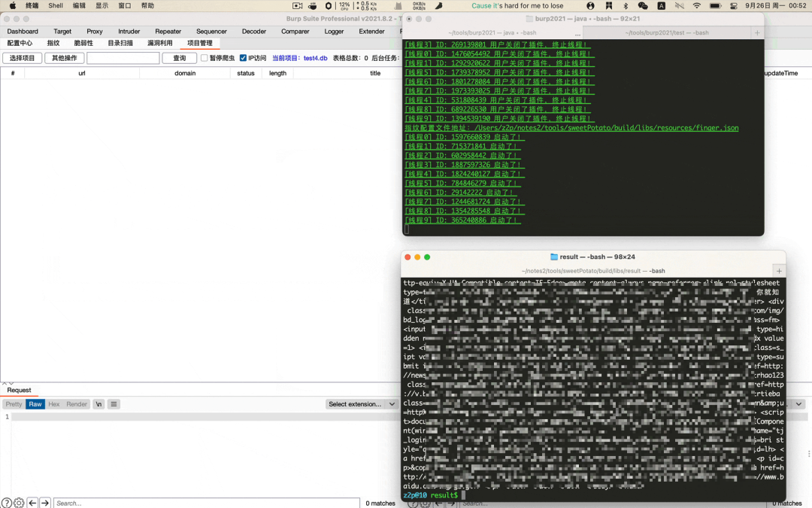Toggle the \n non-printable characters button
Viewport: 812px width, 508px height.
point(98,404)
